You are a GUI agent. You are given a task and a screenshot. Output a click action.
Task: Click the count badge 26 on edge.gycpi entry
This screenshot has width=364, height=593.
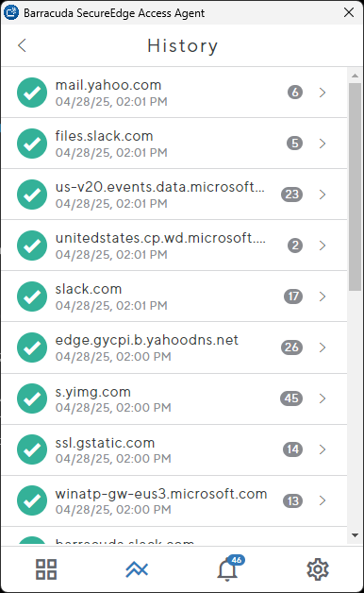[291, 347]
